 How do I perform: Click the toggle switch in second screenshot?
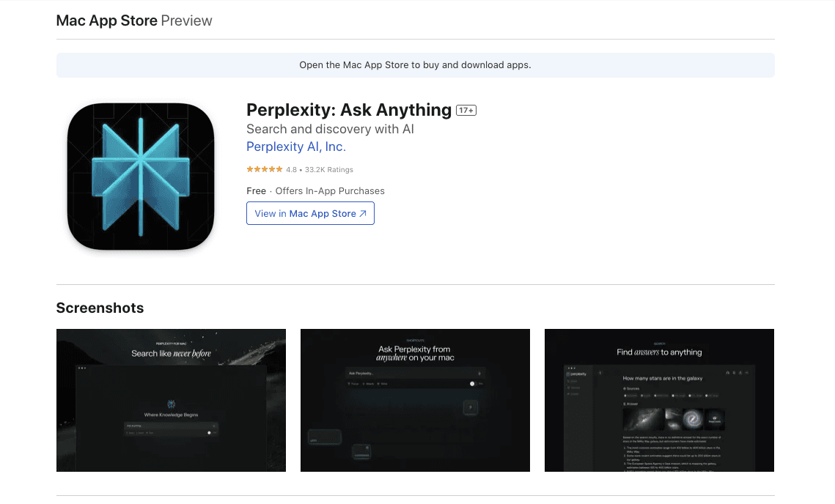point(472,384)
